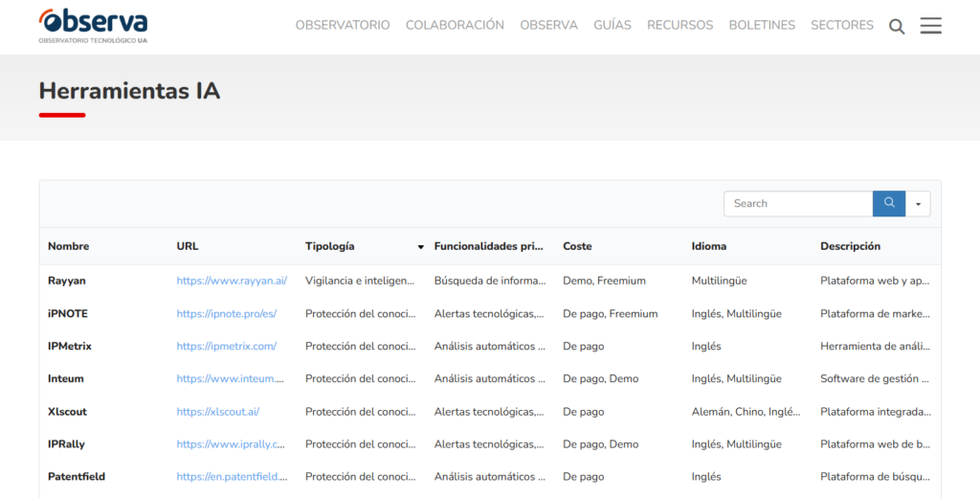This screenshot has height=499, width=980.
Task: Select the Rayyan name cell
Action: click(x=66, y=281)
